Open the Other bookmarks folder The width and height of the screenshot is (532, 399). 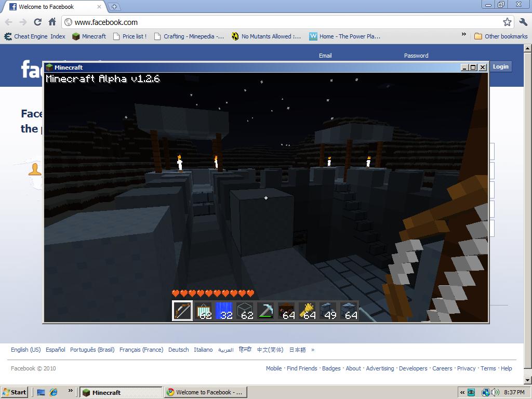(500, 36)
